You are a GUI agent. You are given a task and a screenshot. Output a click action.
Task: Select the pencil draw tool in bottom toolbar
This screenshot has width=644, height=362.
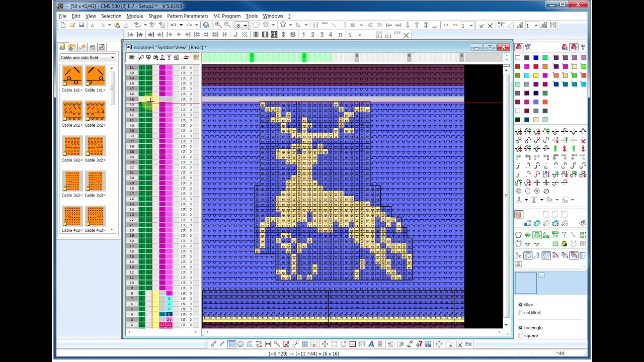(x=213, y=344)
